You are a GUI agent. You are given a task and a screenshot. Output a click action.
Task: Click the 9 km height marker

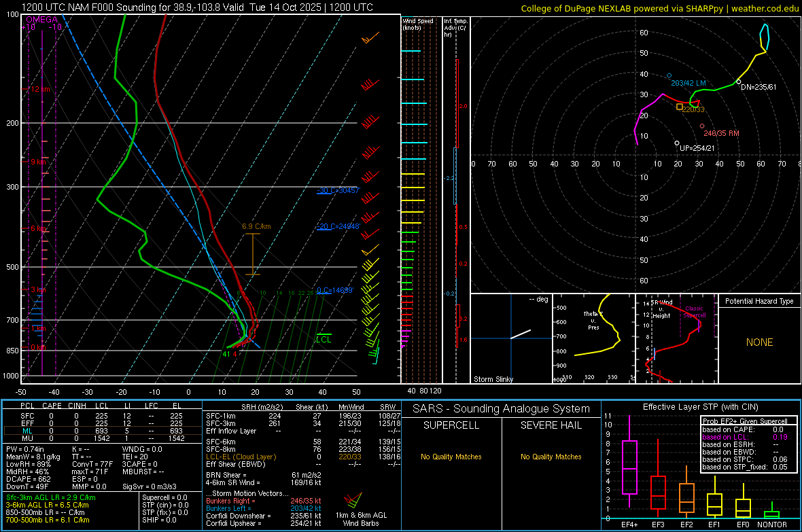pyautogui.click(x=38, y=162)
